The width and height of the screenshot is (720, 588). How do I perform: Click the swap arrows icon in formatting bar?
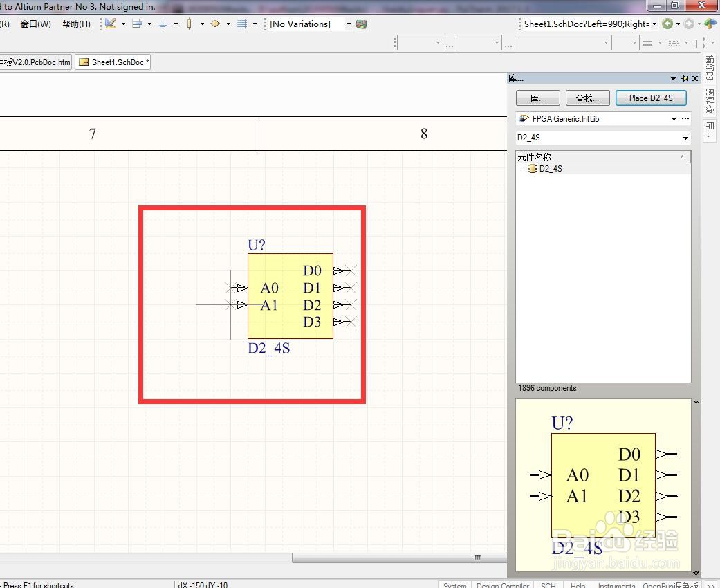(x=700, y=43)
